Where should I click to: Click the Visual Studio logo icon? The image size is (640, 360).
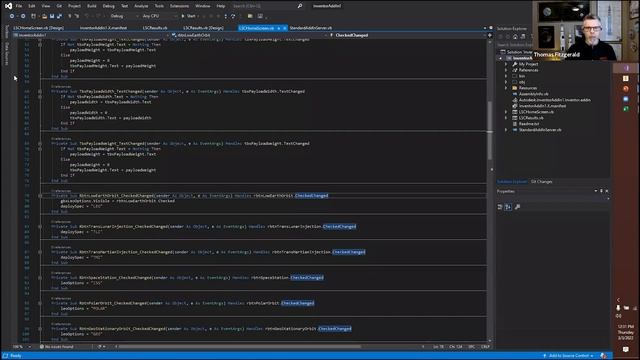tap(8, 6)
